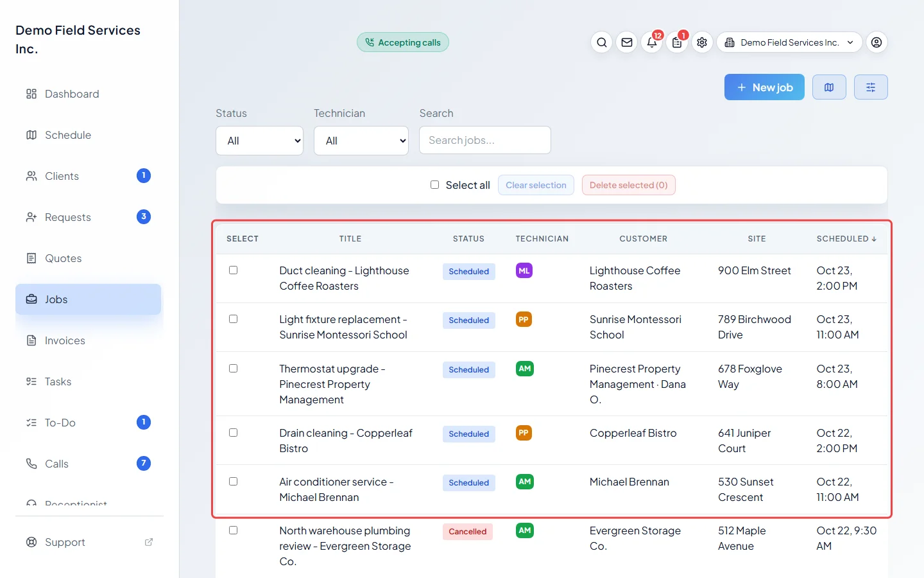Click the New job button
The image size is (924, 578).
[764, 87]
